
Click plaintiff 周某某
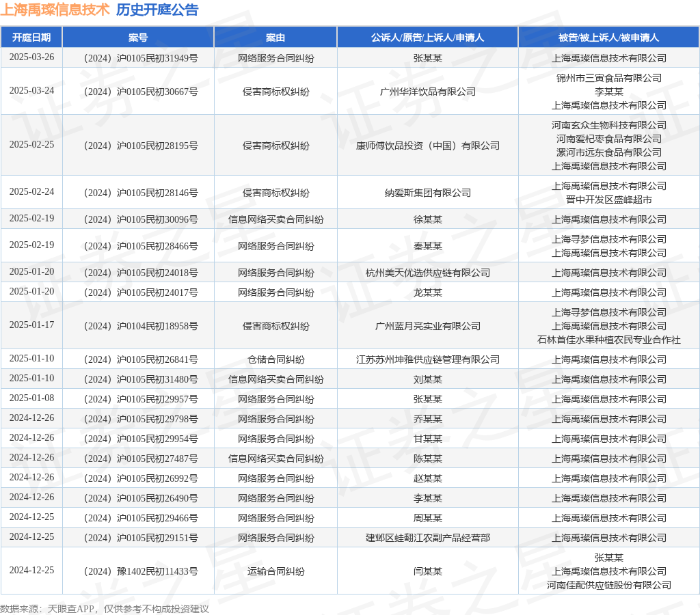click(x=428, y=518)
